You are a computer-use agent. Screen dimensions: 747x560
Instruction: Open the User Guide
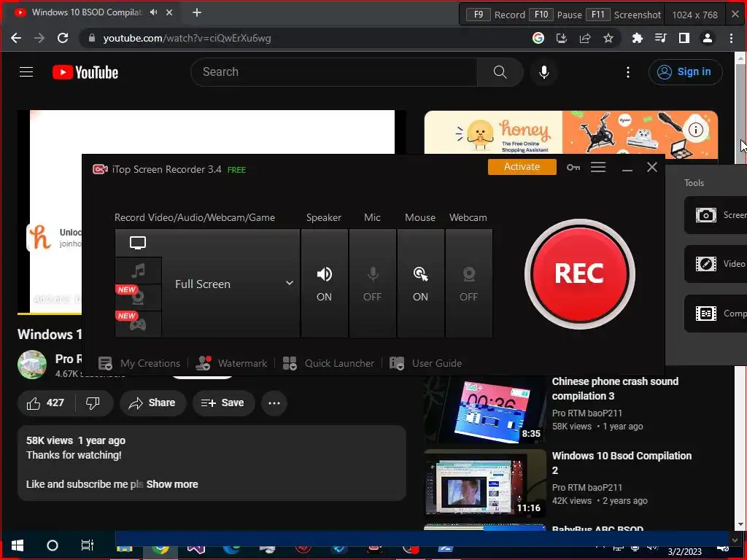(425, 363)
